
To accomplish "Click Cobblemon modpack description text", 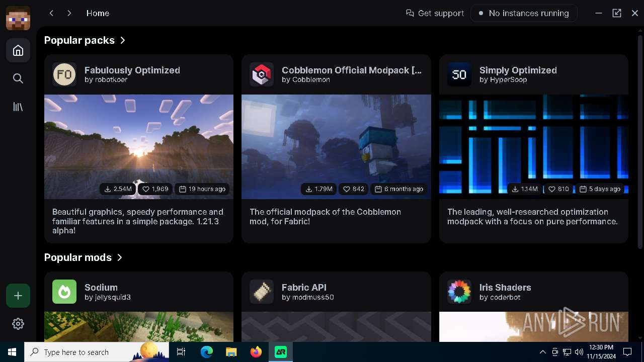I will pyautogui.click(x=326, y=217).
